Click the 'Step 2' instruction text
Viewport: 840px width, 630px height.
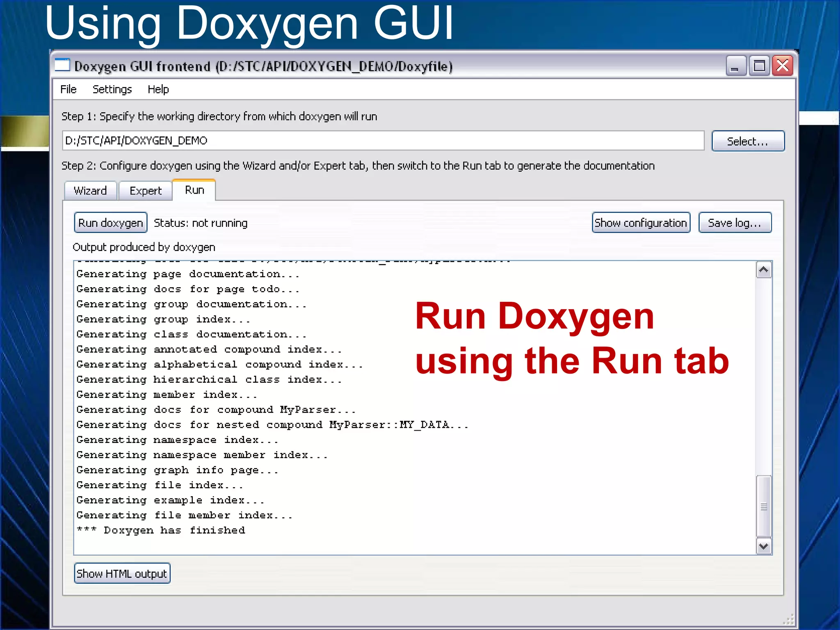point(358,166)
